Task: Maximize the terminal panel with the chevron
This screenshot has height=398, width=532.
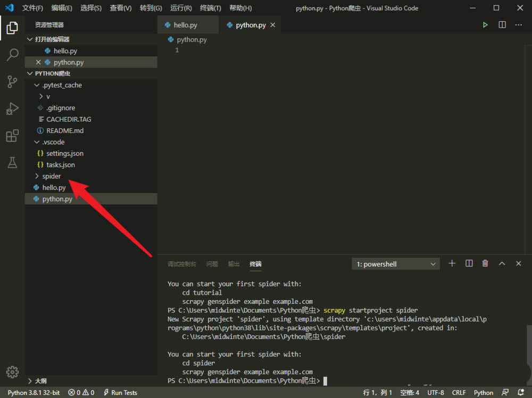Action: pyautogui.click(x=502, y=263)
